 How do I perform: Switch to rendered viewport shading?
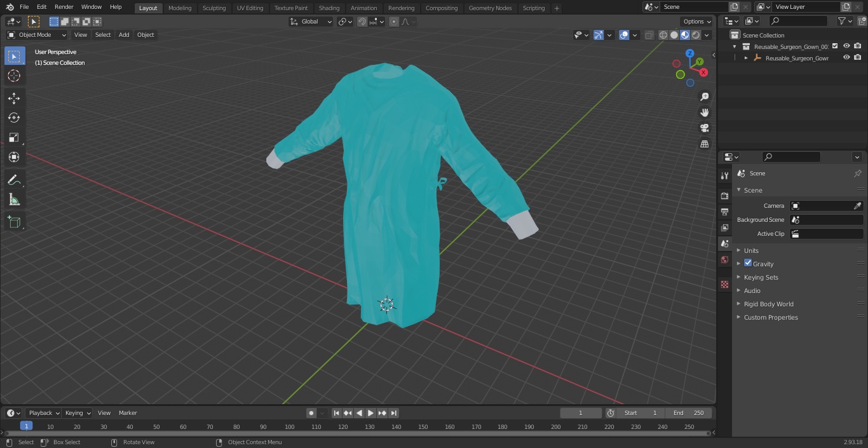click(x=696, y=35)
